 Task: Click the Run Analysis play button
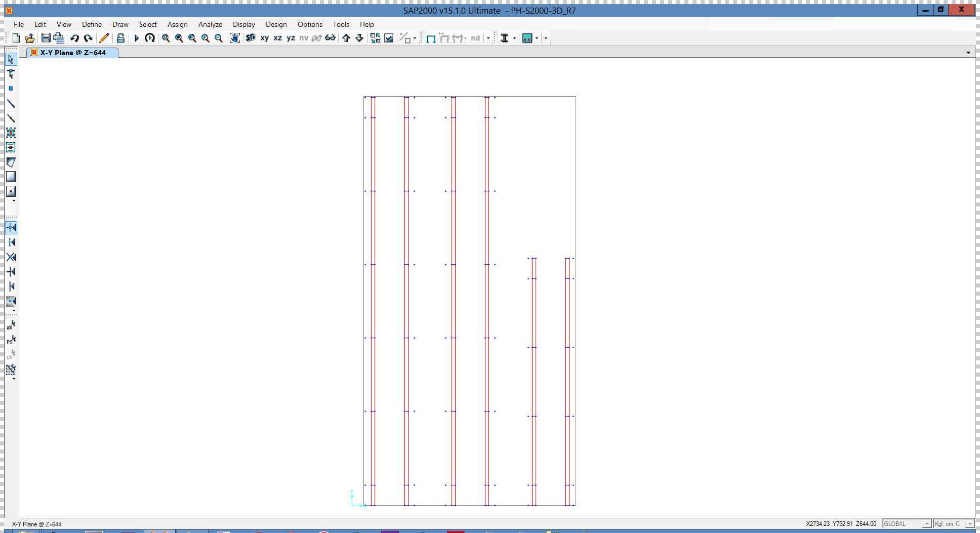coord(136,38)
